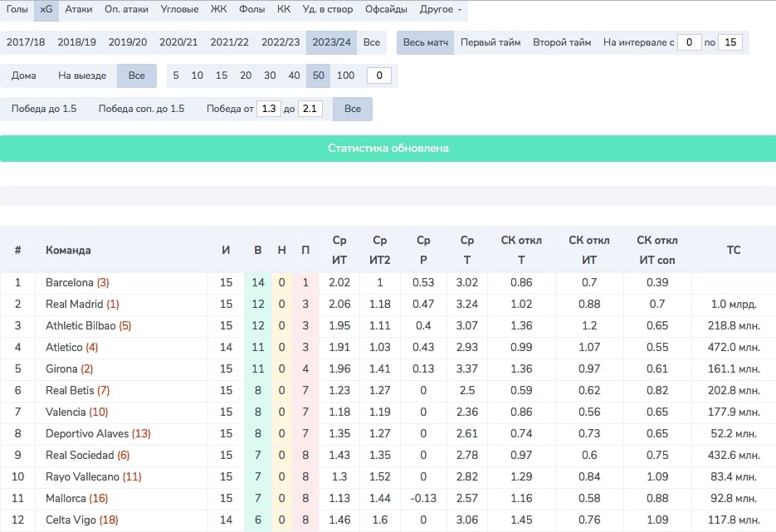This screenshot has width=776, height=532.
Task: Open Girona team link
Action: [61, 368]
